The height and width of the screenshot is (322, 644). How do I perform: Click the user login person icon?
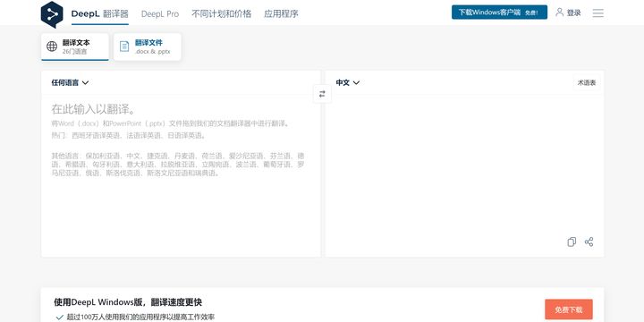559,13
